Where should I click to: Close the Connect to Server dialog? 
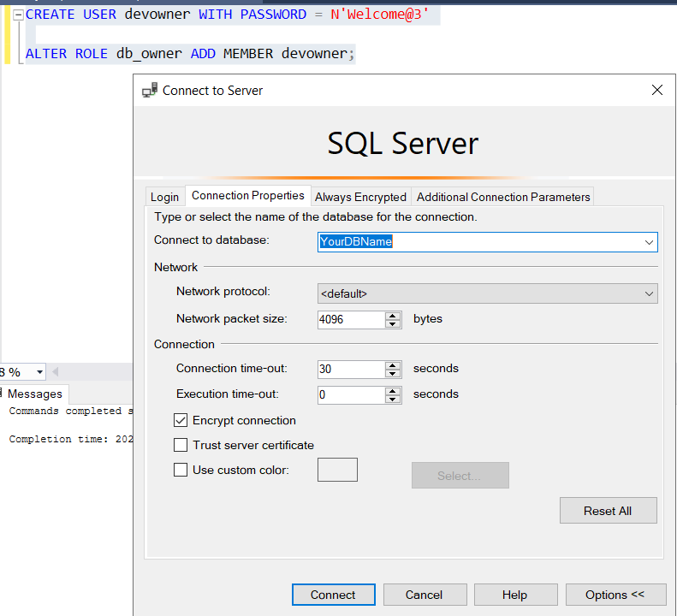[x=657, y=90]
